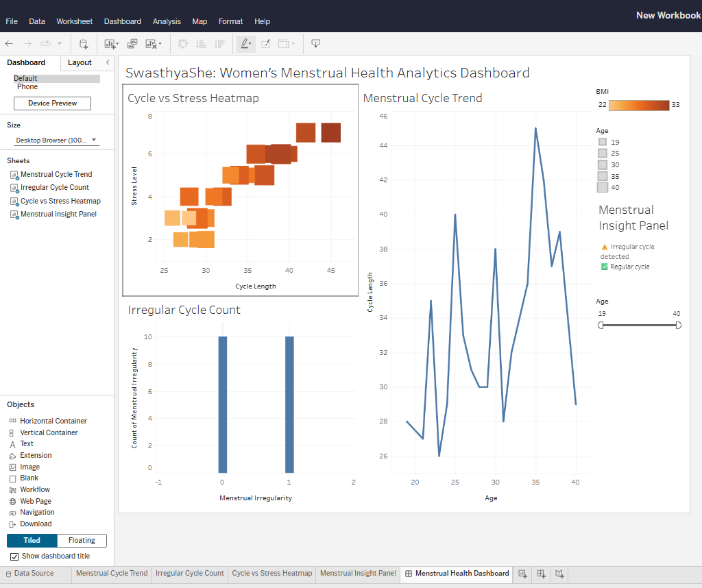702x588 pixels.
Task: Click the Horizontal Container object
Action: [x=53, y=421]
